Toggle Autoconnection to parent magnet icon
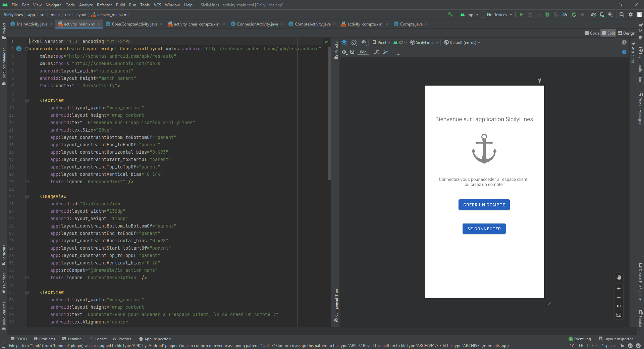The height and width of the screenshot is (349, 644). pos(352,52)
